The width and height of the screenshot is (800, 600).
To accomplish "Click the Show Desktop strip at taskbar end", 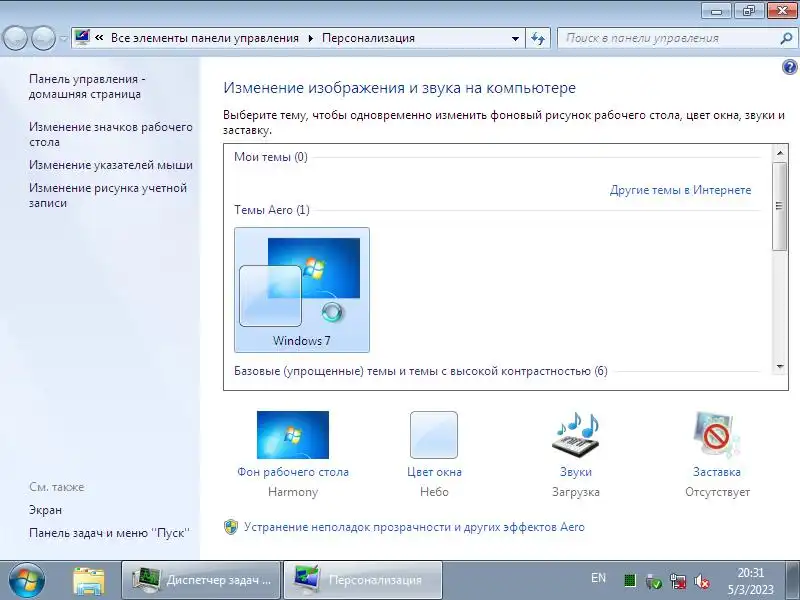I will [793, 580].
